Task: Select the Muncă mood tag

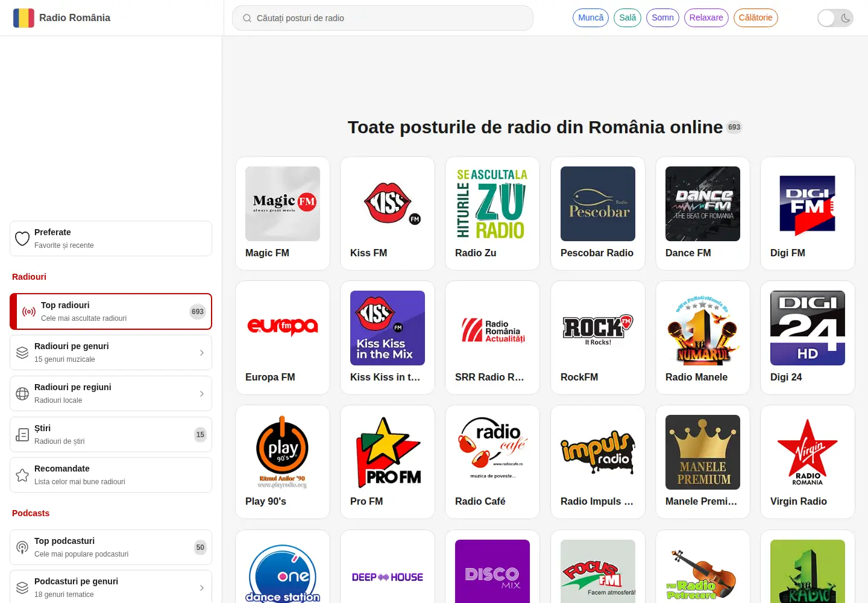Action: coord(591,18)
